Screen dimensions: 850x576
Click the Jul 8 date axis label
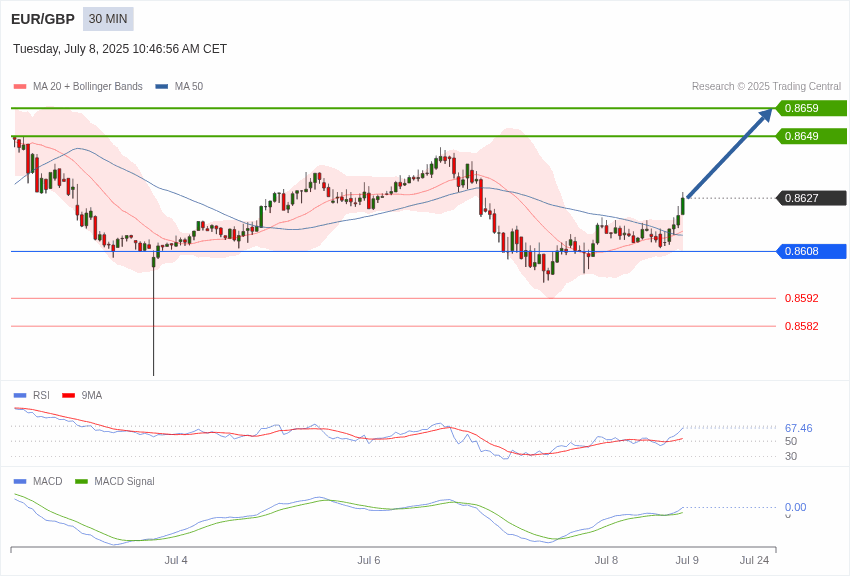606,560
